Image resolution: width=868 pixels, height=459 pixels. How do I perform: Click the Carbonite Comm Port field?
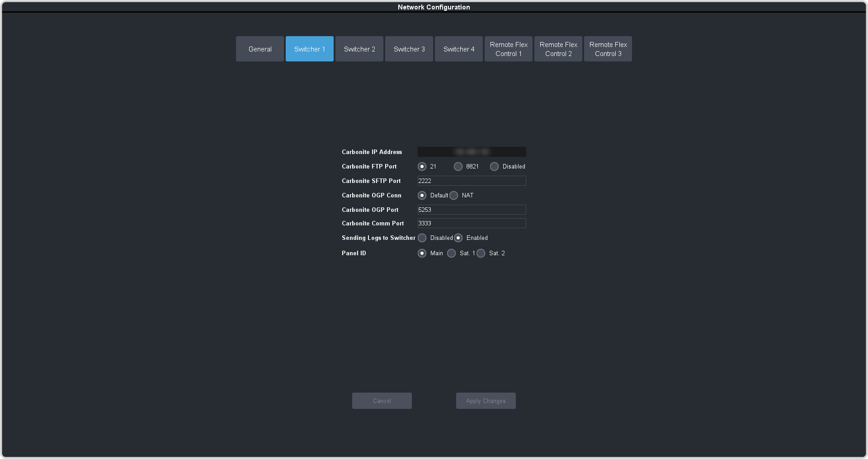click(x=472, y=223)
